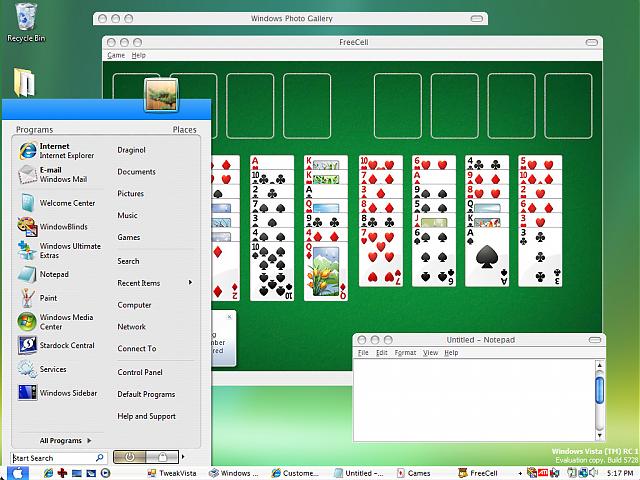
Task: Open the View menu in Notepad
Action: (x=430, y=352)
